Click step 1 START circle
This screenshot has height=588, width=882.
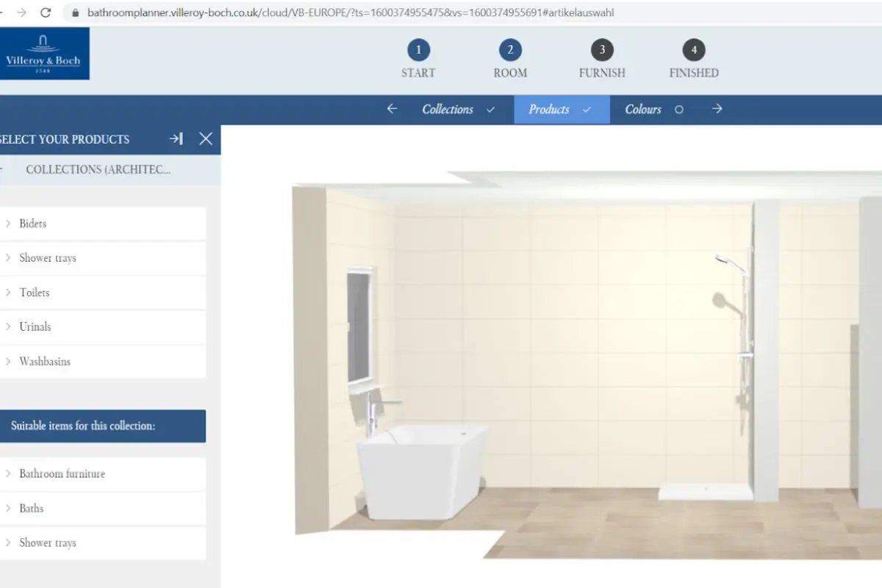pyautogui.click(x=418, y=51)
